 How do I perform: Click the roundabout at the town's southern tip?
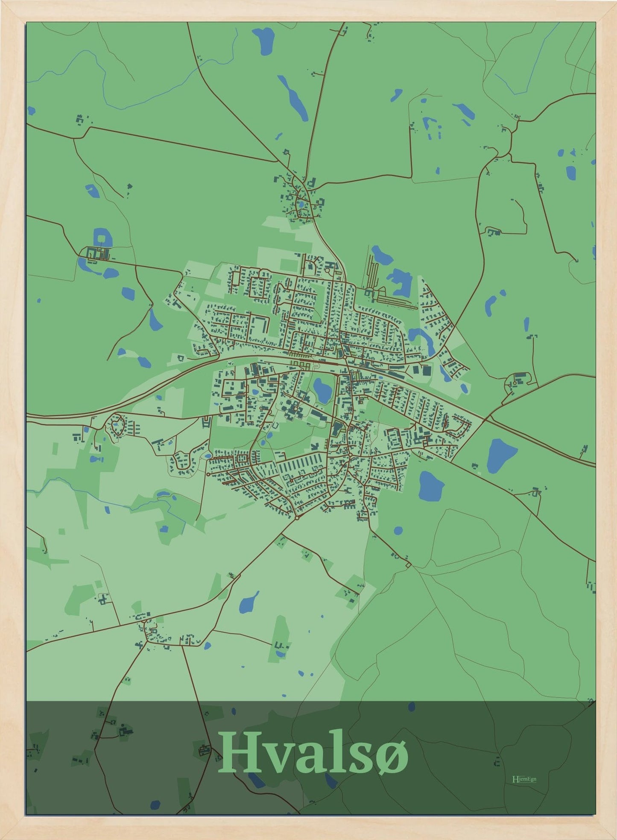pyautogui.click(x=296, y=518)
